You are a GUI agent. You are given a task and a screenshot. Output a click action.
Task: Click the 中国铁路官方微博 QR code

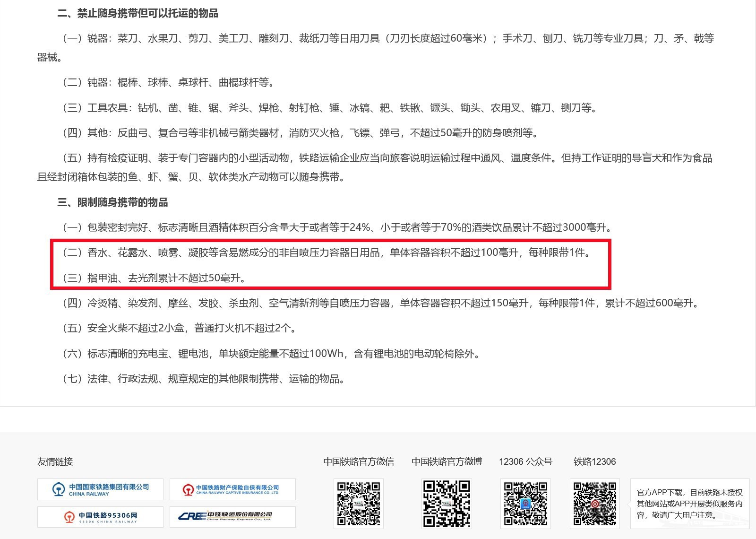coord(447,504)
